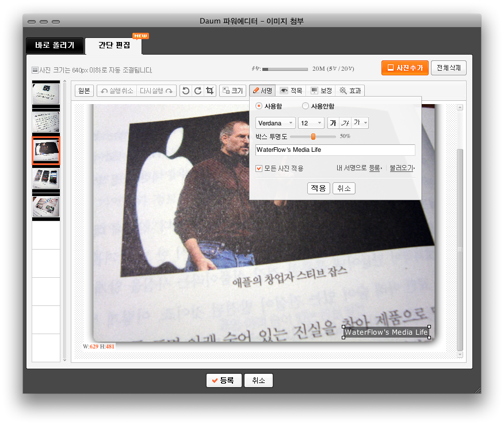The width and height of the screenshot is (504, 425).
Task: Select the 사용함 radio button
Action: click(259, 106)
